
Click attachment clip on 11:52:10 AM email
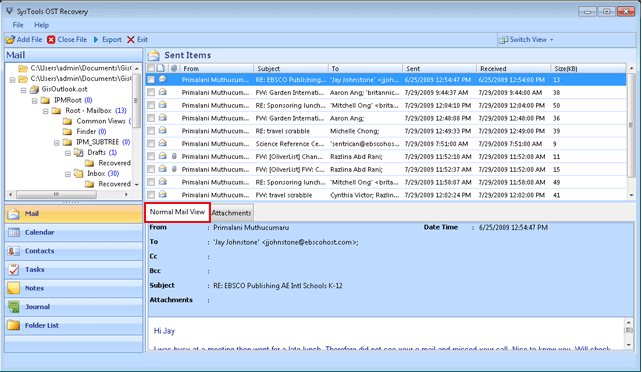174,157
